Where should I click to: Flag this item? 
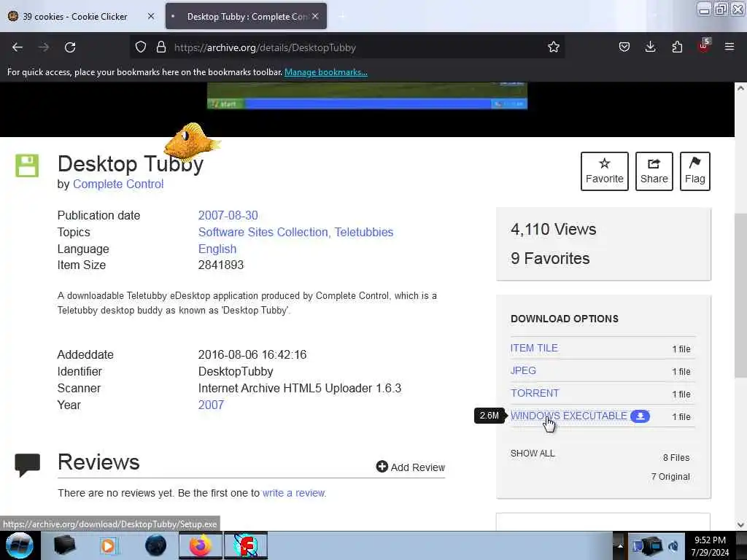[695, 171]
